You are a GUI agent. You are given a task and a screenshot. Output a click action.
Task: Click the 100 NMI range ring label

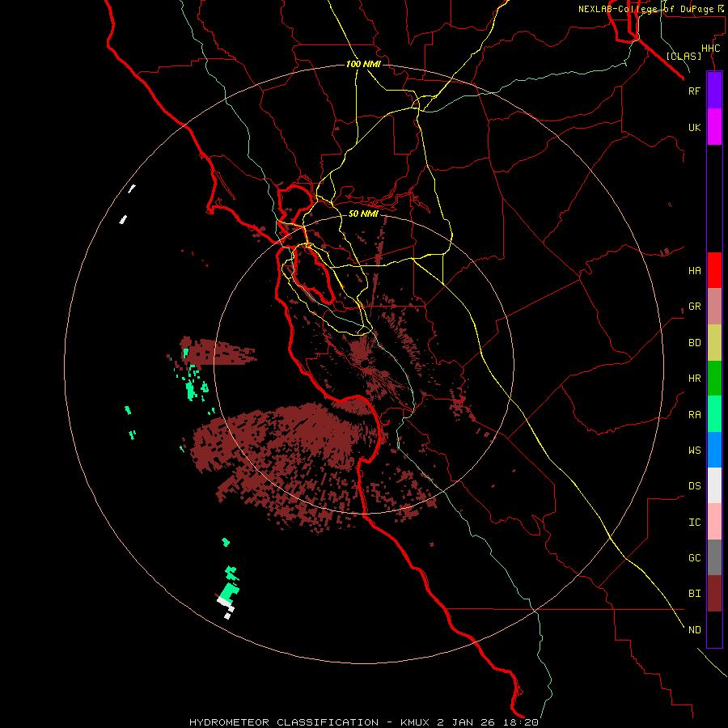point(363,64)
